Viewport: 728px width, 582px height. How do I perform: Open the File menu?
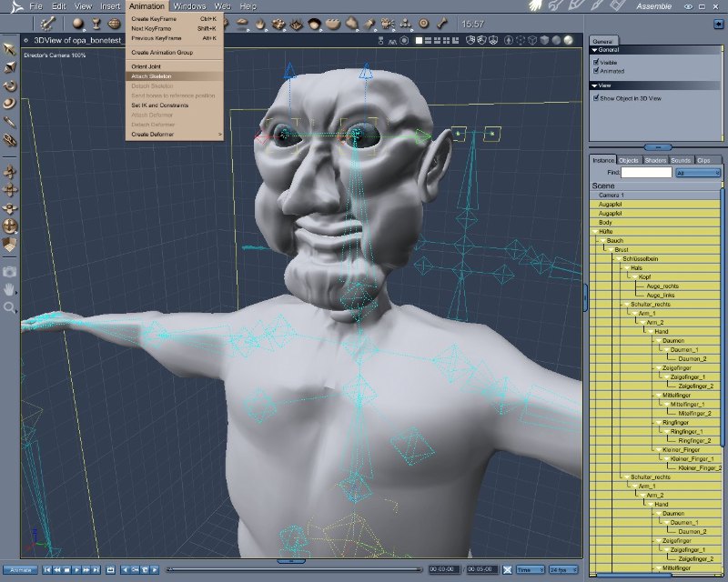coord(35,6)
